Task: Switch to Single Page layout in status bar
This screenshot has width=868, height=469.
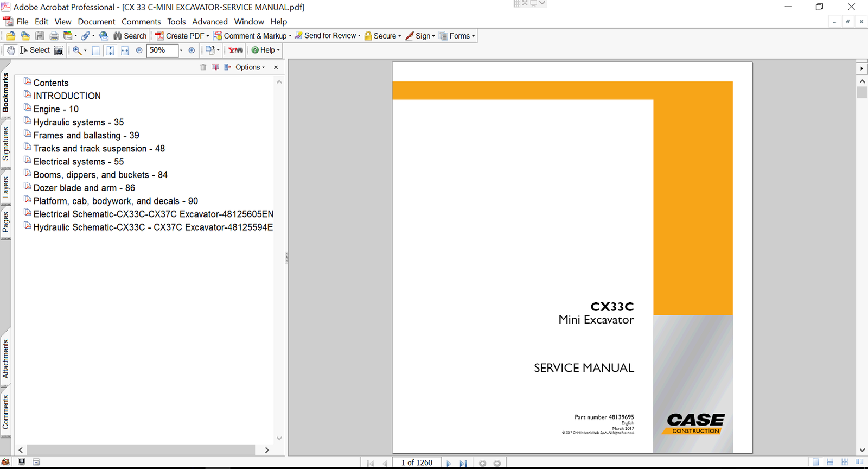Action: tap(815, 462)
